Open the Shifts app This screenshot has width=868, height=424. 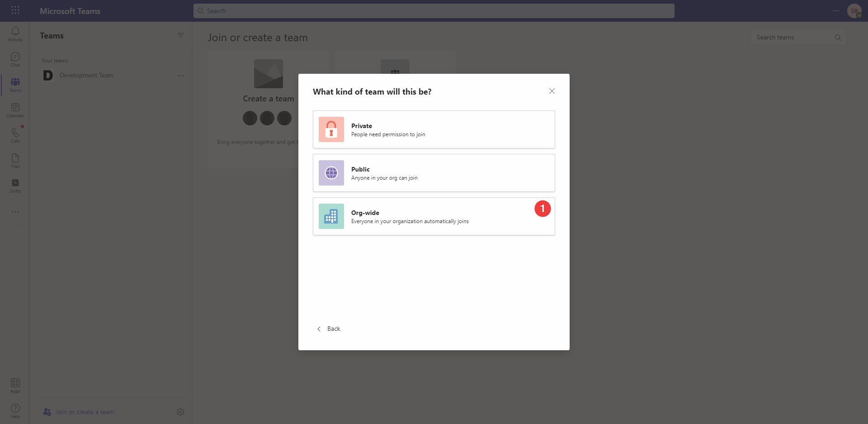[x=15, y=186]
